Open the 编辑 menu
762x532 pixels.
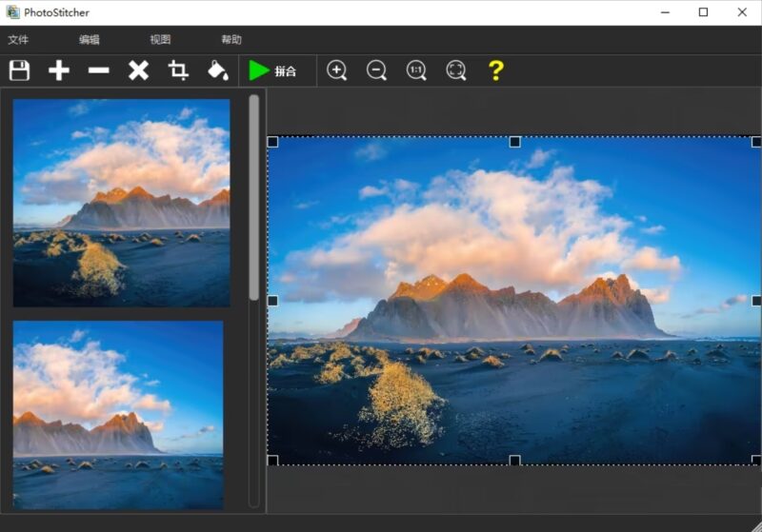[x=89, y=40]
